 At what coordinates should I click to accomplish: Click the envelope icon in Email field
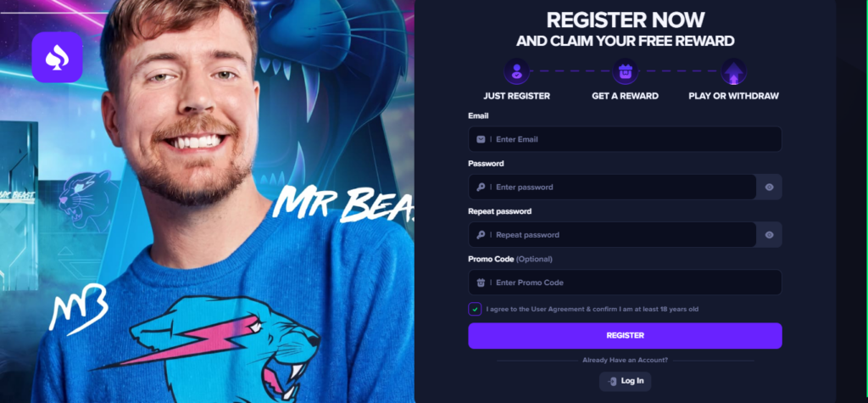[x=481, y=139]
